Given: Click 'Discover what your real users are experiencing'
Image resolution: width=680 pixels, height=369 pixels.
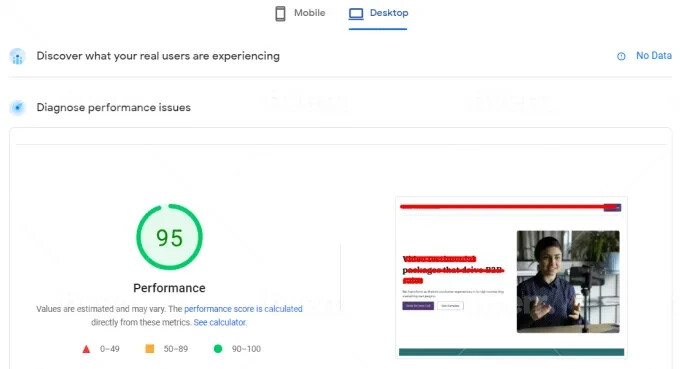Looking at the screenshot, I should coord(158,56).
